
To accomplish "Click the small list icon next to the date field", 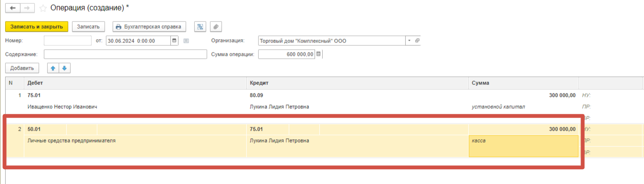I will click(186, 41).
